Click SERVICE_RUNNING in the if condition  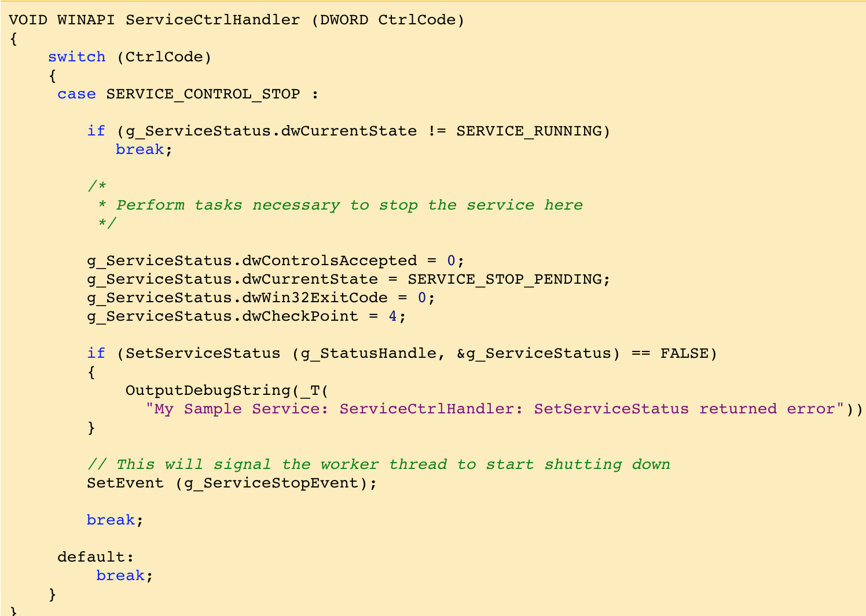[x=529, y=131]
